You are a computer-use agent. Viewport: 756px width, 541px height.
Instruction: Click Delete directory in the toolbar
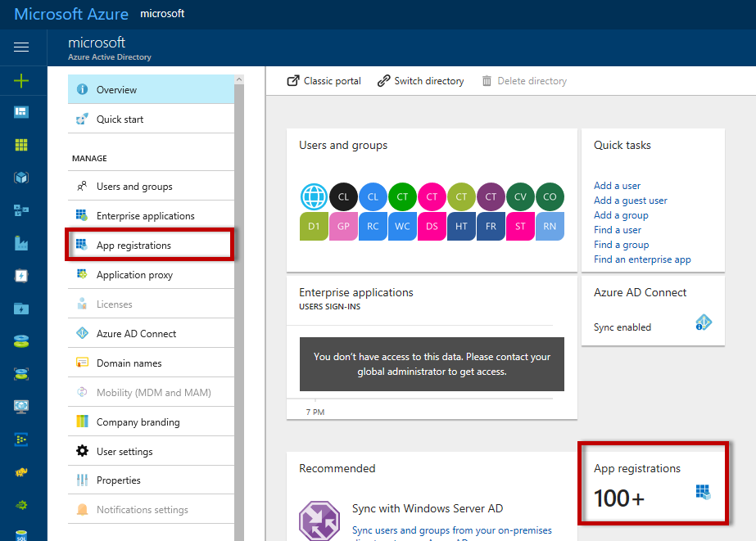click(x=524, y=81)
